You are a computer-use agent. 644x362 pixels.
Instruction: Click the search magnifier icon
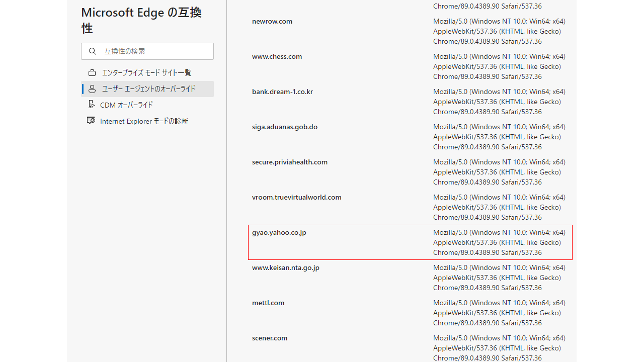pos(93,51)
